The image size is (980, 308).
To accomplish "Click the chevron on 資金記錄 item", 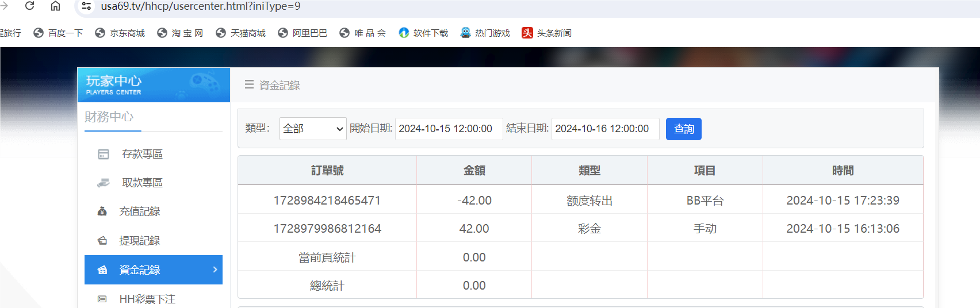I will pyautogui.click(x=215, y=269).
